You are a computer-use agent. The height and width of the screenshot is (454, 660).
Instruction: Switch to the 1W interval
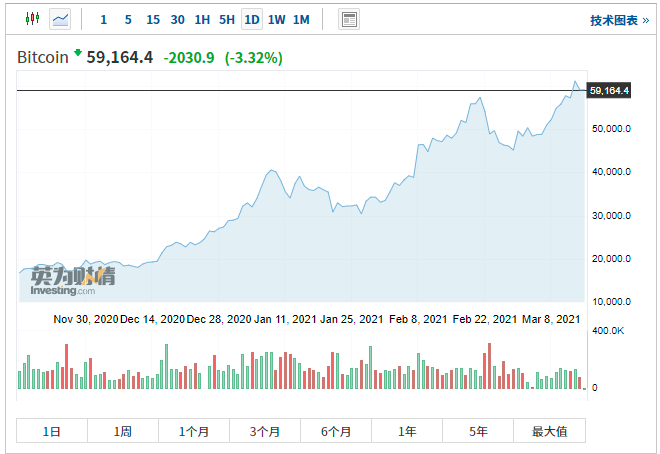click(x=277, y=19)
